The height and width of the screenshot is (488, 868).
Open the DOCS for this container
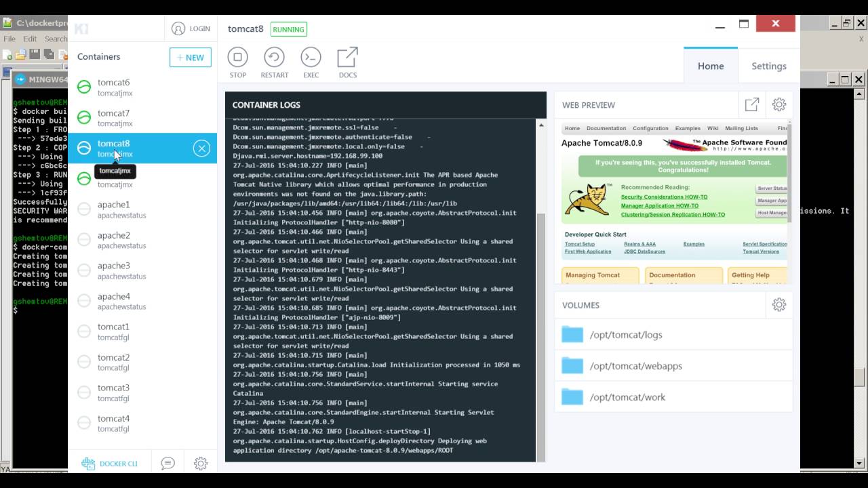pos(348,62)
